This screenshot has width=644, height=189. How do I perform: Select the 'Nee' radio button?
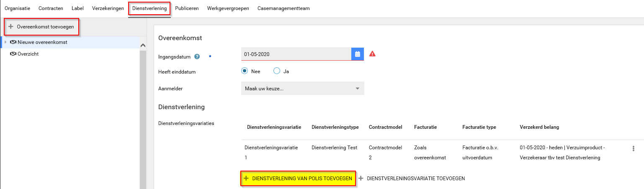(x=245, y=71)
